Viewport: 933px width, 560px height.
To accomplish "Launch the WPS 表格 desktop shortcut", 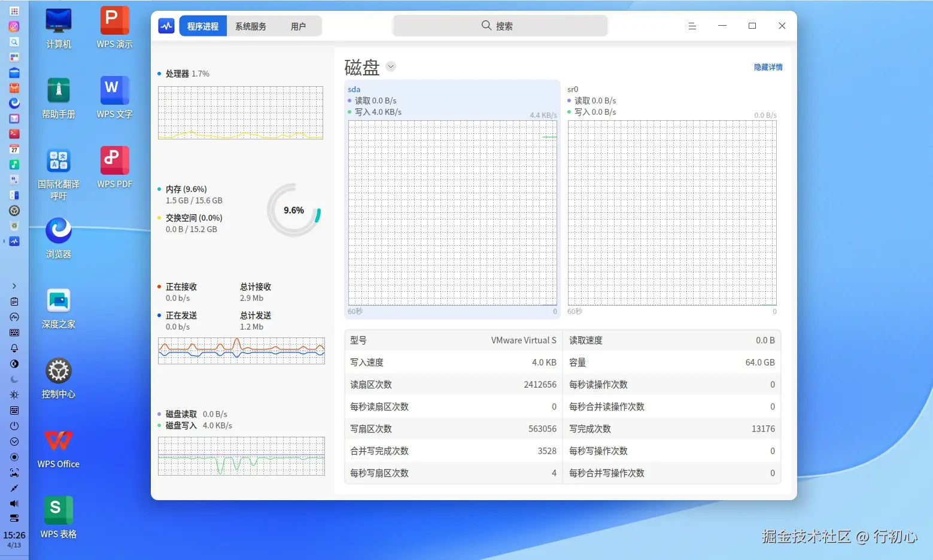I will pos(59,518).
